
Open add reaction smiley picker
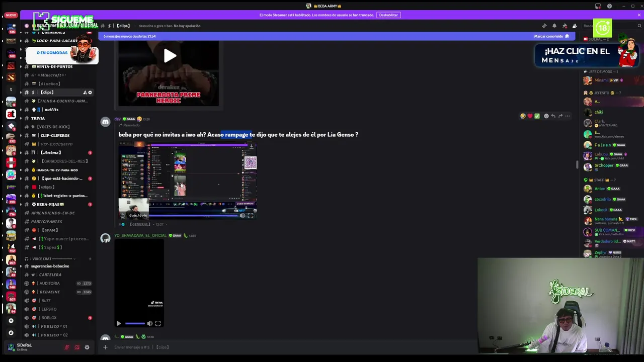546,116
